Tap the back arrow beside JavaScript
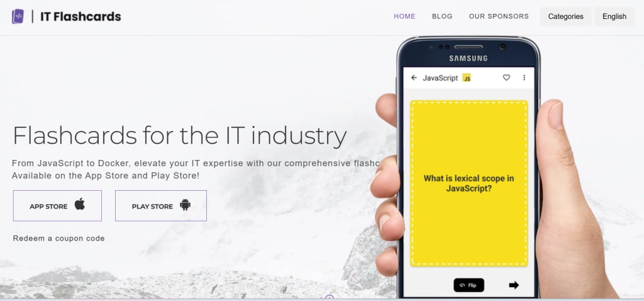 [414, 77]
